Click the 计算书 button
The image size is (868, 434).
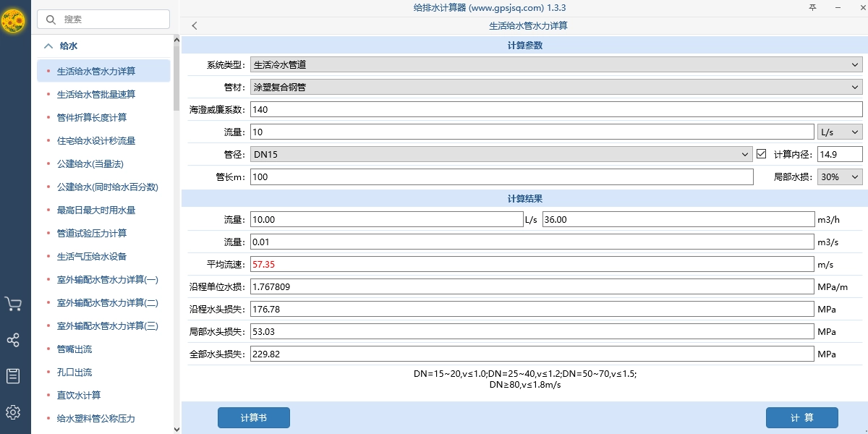coord(253,417)
